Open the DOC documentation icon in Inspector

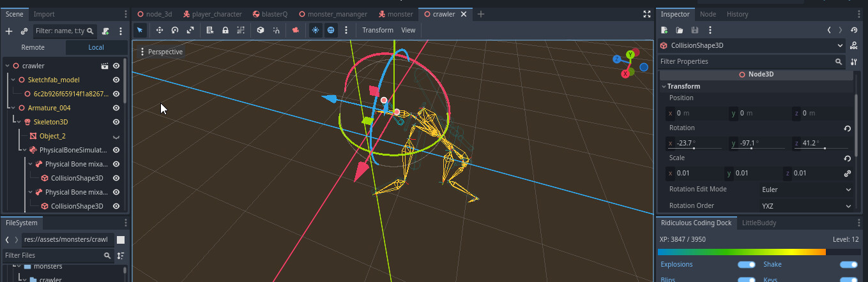pyautogui.click(x=854, y=46)
